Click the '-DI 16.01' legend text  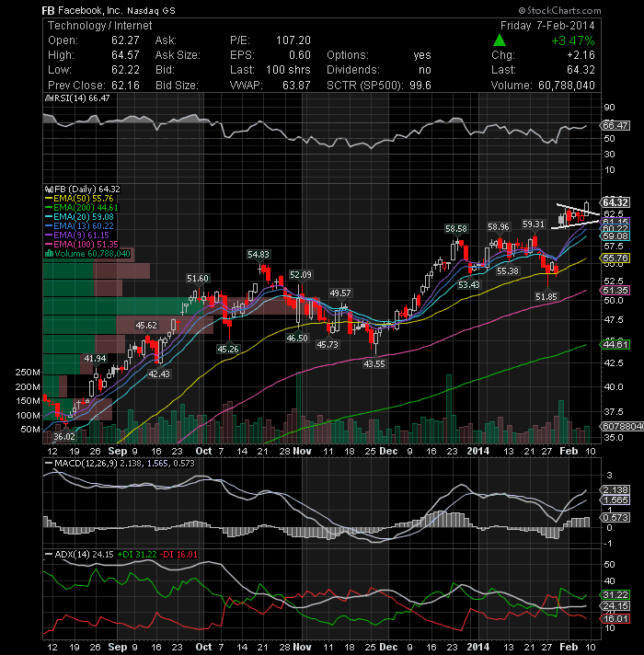pyautogui.click(x=180, y=555)
